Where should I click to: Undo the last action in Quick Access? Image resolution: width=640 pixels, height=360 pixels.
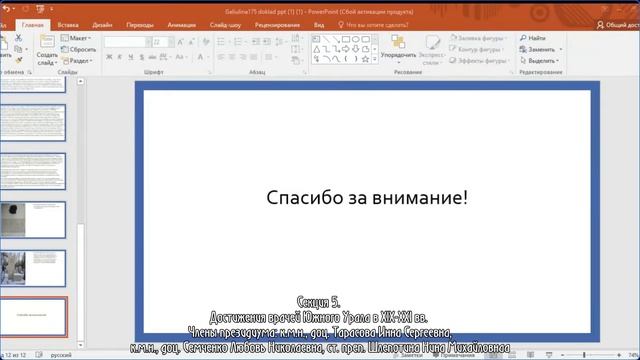coord(6,9)
